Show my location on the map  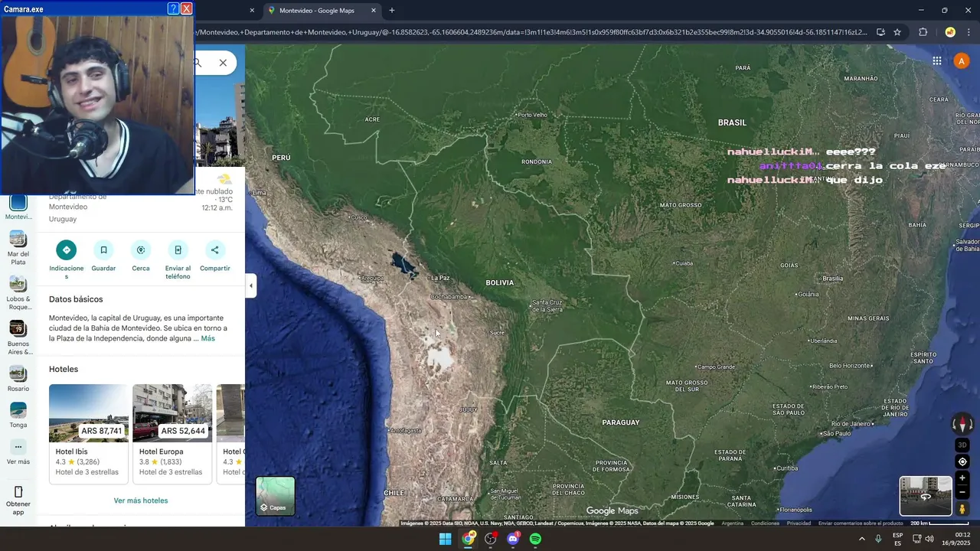pos(962,461)
